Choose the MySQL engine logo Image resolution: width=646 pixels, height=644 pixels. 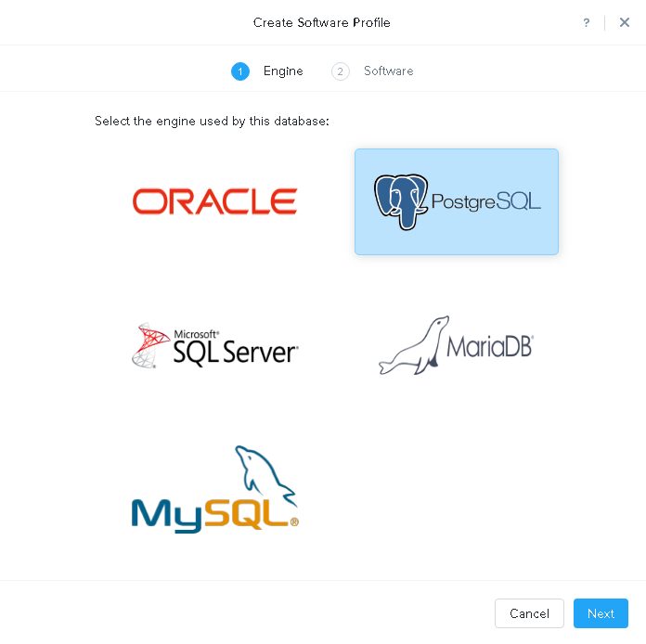pos(214,489)
